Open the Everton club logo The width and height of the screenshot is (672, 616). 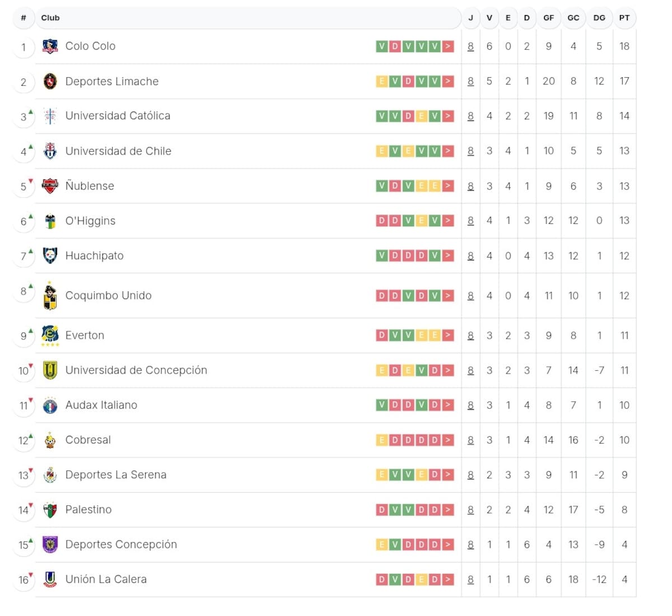click(x=50, y=335)
